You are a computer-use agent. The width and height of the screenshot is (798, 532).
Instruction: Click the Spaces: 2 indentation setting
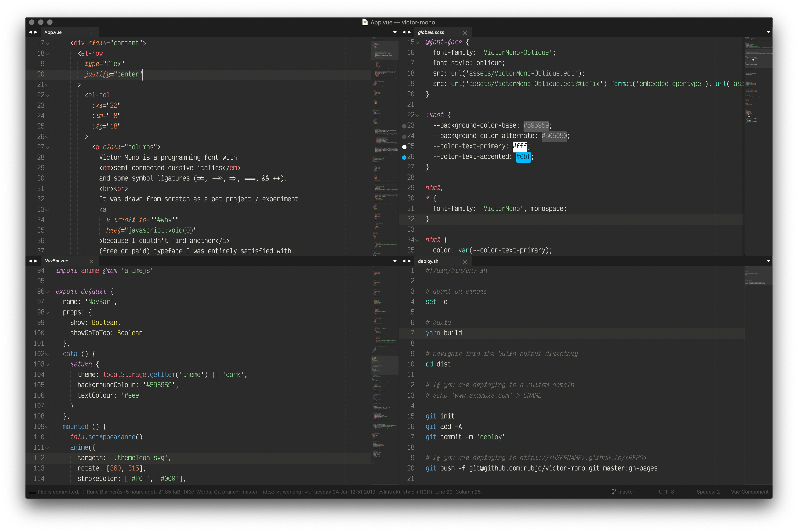[x=708, y=492]
